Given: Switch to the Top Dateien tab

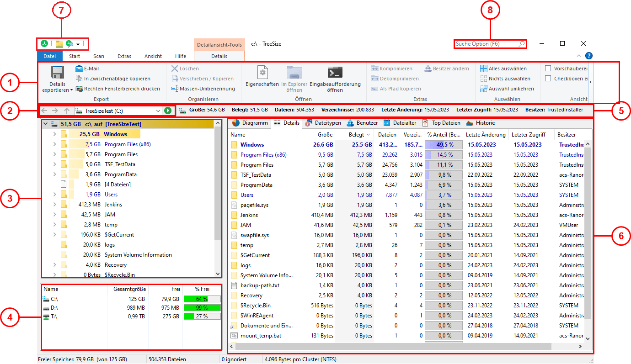Looking at the screenshot, I should click(x=441, y=123).
